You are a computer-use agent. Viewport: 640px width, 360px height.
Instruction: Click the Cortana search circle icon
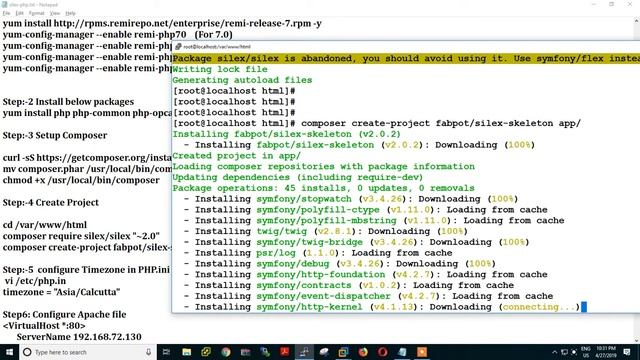point(27,352)
